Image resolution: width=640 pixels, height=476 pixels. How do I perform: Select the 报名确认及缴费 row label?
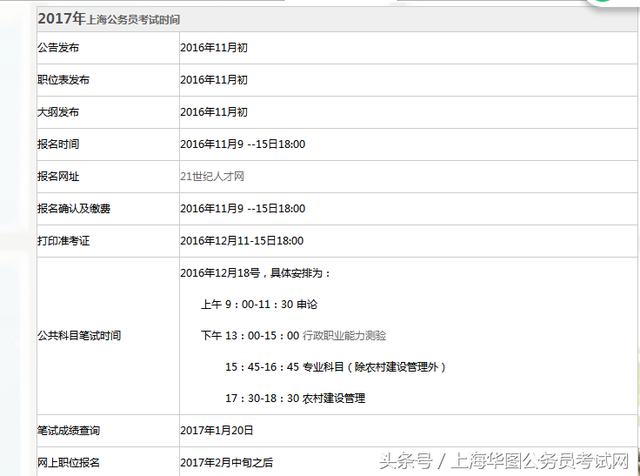(x=74, y=209)
